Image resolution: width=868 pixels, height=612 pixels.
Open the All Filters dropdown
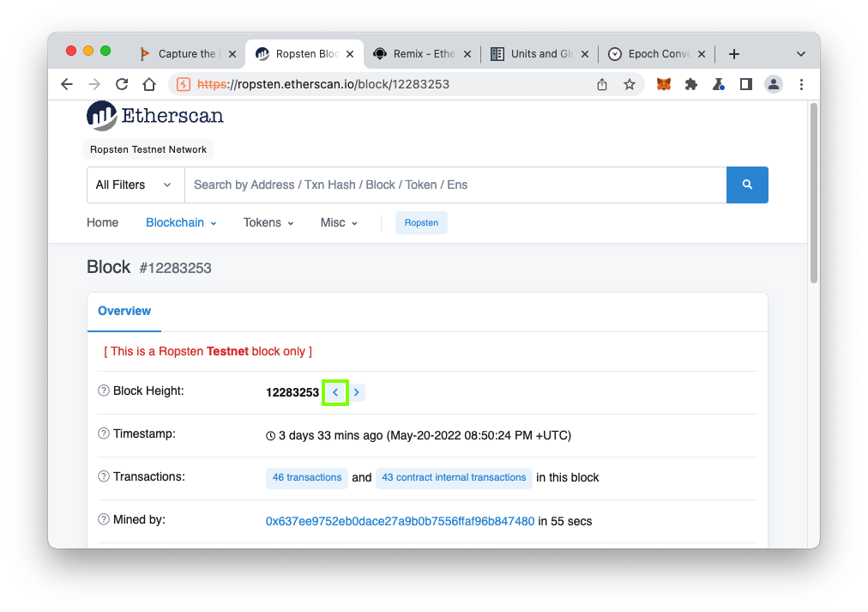(x=136, y=185)
